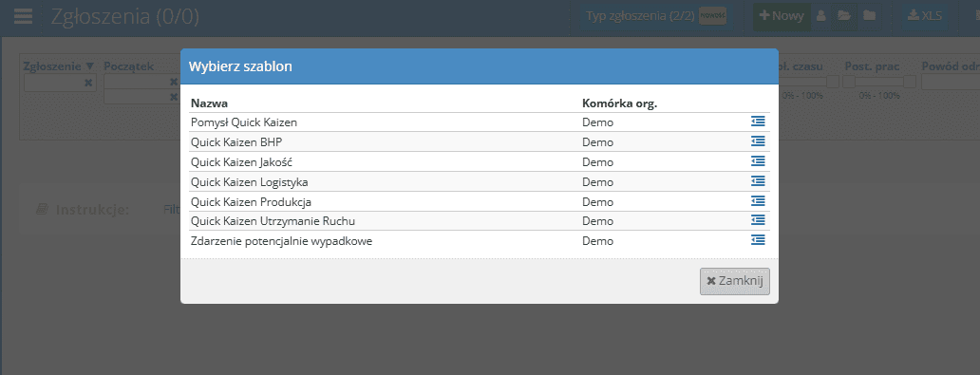Screen dimensions: 980x375
Task: Click list icon for Quick Kaizen BHP
Action: click(x=758, y=141)
